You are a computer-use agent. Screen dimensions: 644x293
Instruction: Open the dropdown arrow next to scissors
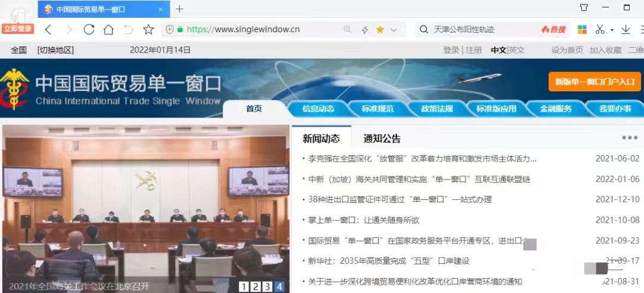[x=611, y=30]
